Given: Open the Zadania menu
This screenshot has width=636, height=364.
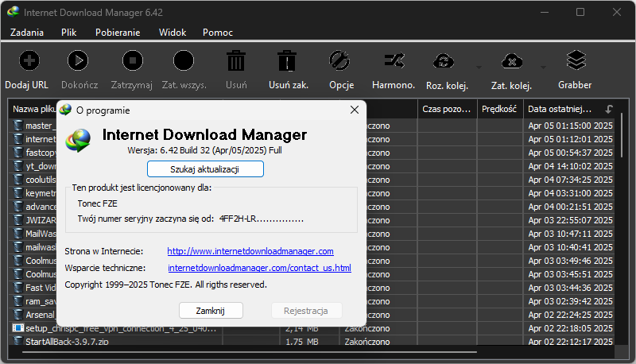Looking at the screenshot, I should [x=27, y=33].
